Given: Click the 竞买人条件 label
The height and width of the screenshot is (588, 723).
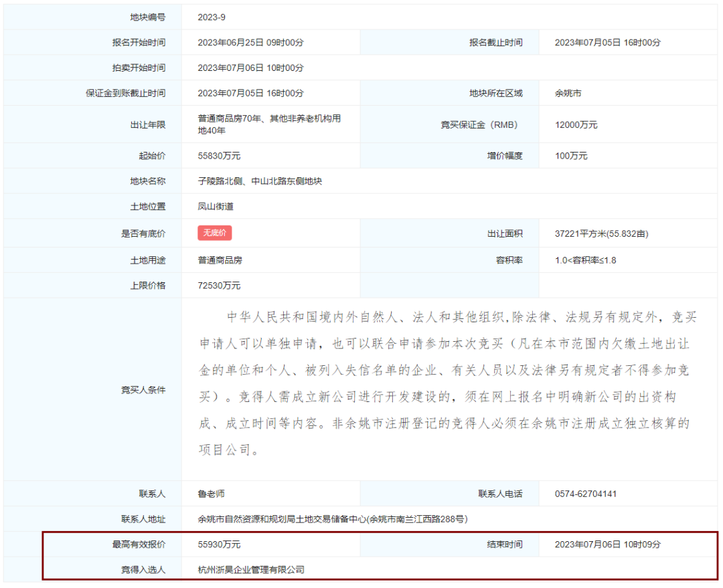Looking at the screenshot, I should (x=143, y=390).
